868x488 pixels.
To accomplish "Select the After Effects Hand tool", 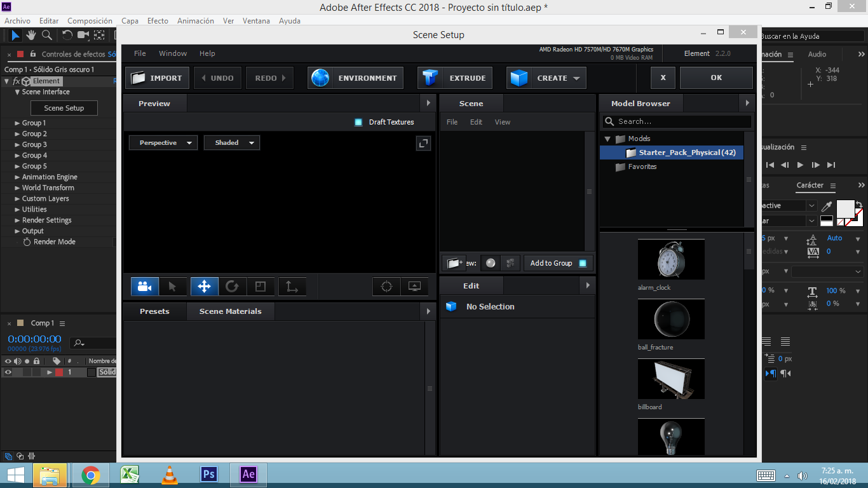I will (x=31, y=36).
